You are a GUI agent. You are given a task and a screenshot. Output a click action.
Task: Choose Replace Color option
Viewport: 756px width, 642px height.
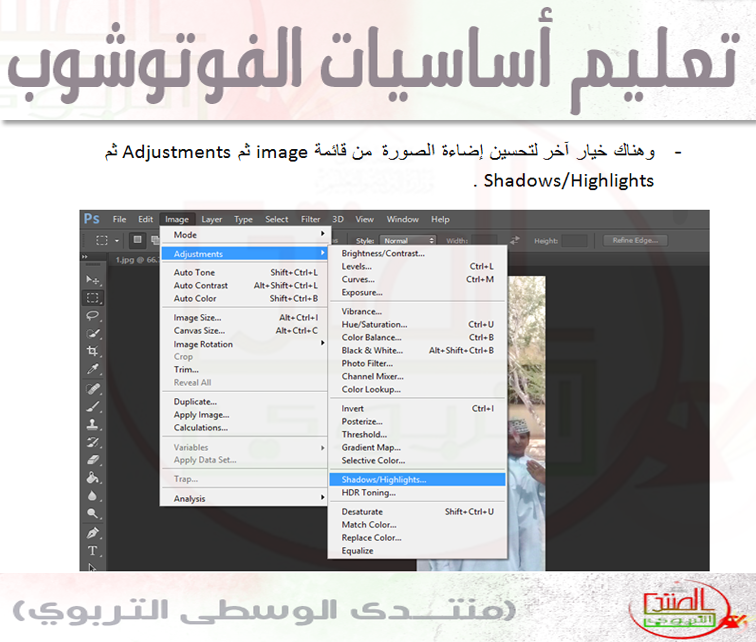coord(418,537)
